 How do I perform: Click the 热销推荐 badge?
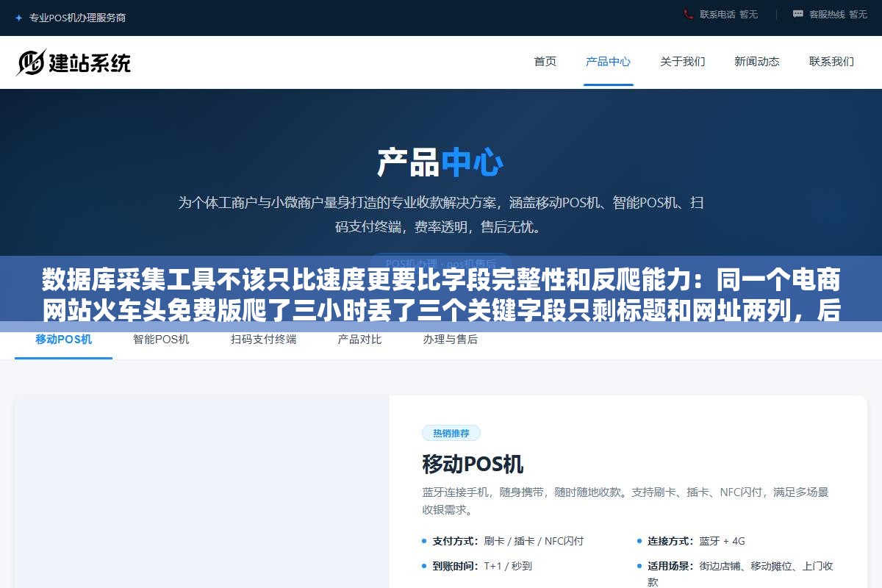coord(451,433)
